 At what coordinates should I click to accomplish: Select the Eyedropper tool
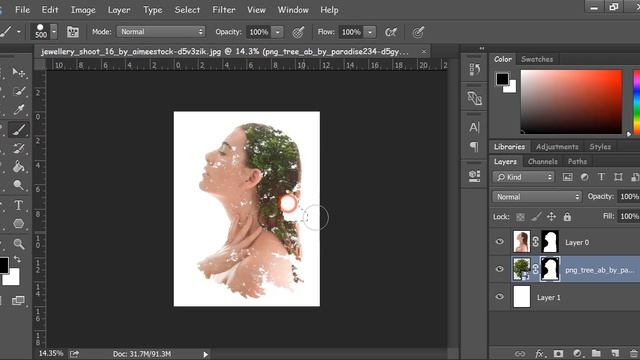pos(19,109)
